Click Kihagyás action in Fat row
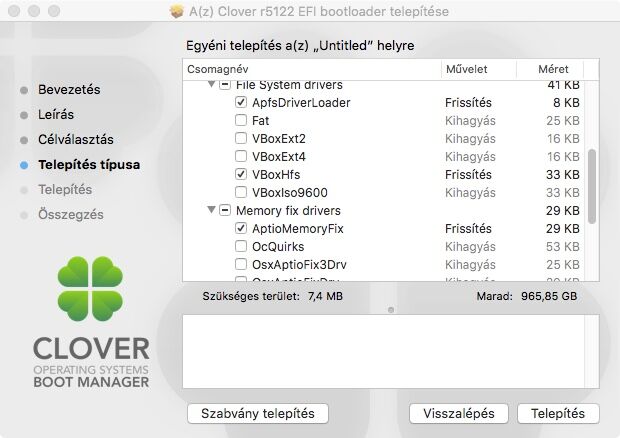 (x=470, y=121)
